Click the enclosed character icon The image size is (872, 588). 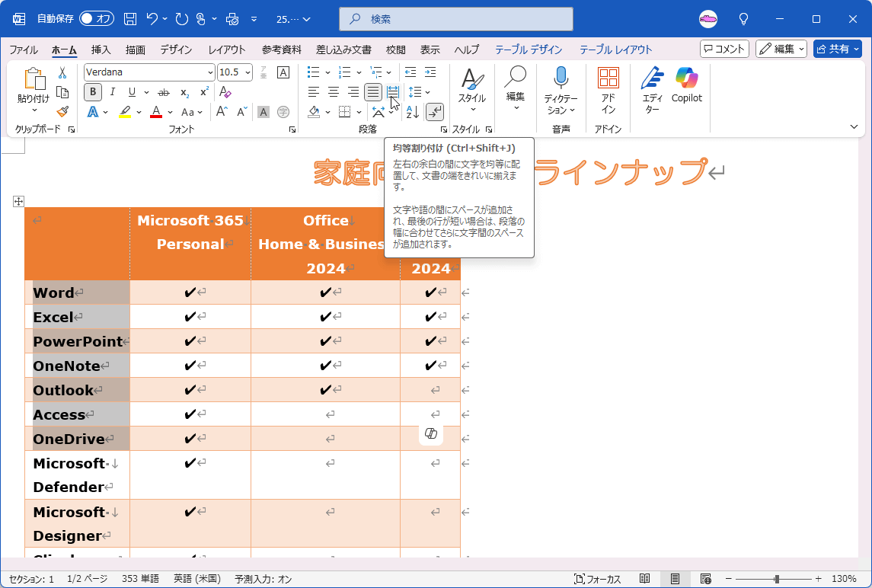pos(283,112)
